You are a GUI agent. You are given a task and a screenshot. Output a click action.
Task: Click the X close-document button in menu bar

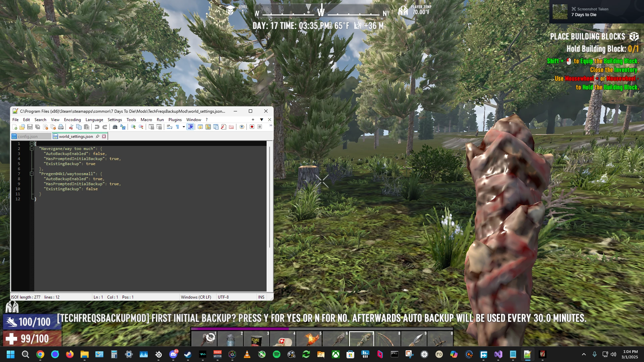click(270, 120)
